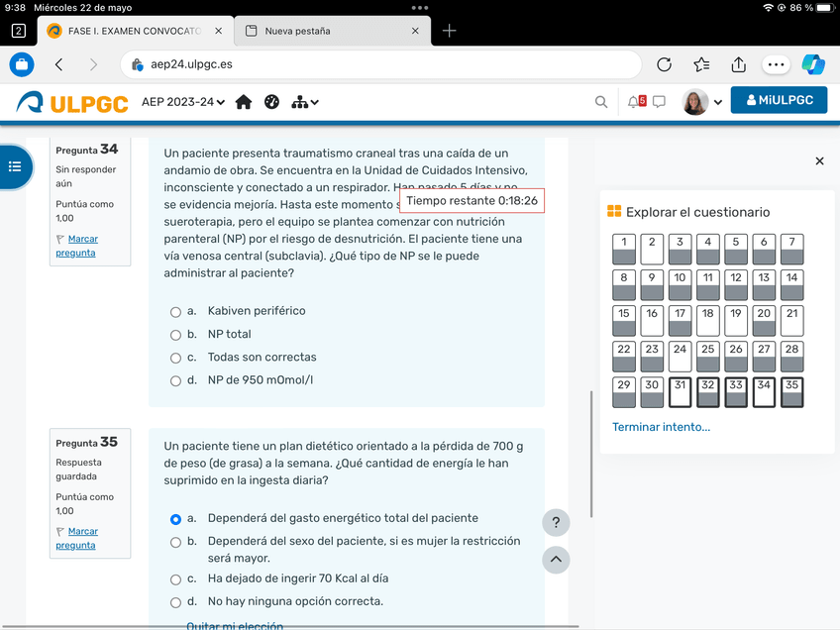Open the search magnifier icon
This screenshot has width=840, height=630.
tap(601, 102)
